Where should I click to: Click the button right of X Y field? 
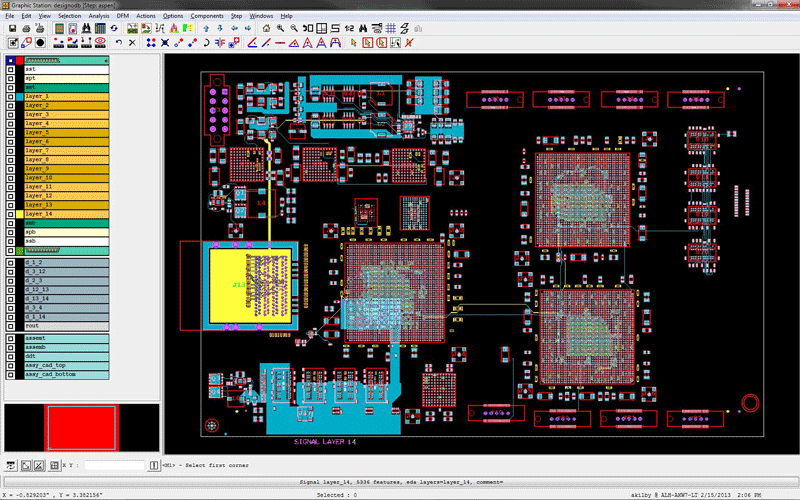click(154, 465)
